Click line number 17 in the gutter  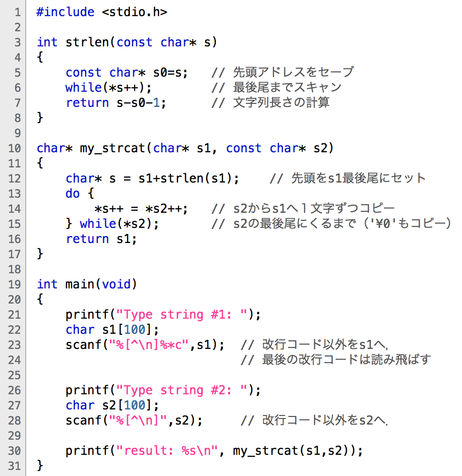coord(14,255)
